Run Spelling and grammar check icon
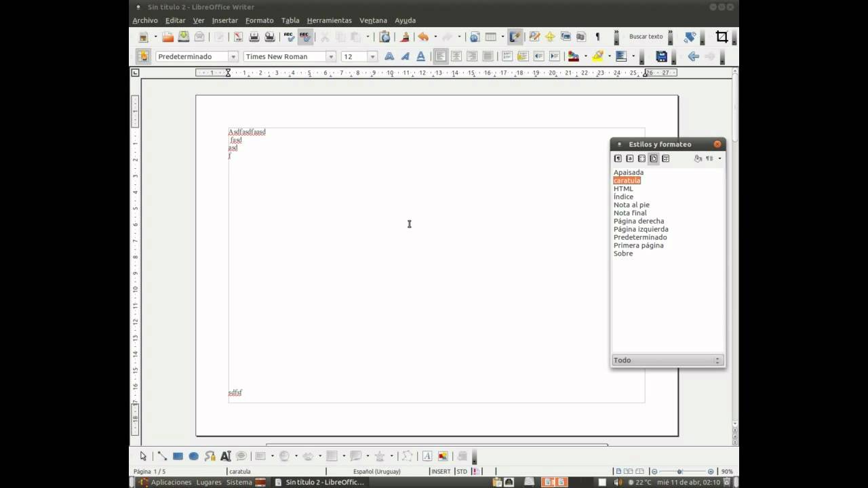 (x=290, y=37)
